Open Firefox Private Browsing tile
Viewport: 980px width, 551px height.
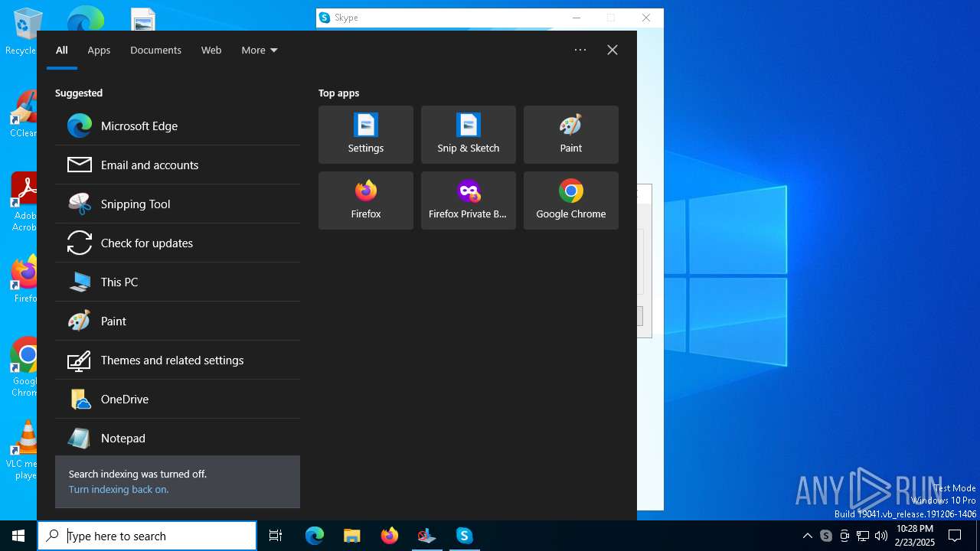[x=469, y=201]
